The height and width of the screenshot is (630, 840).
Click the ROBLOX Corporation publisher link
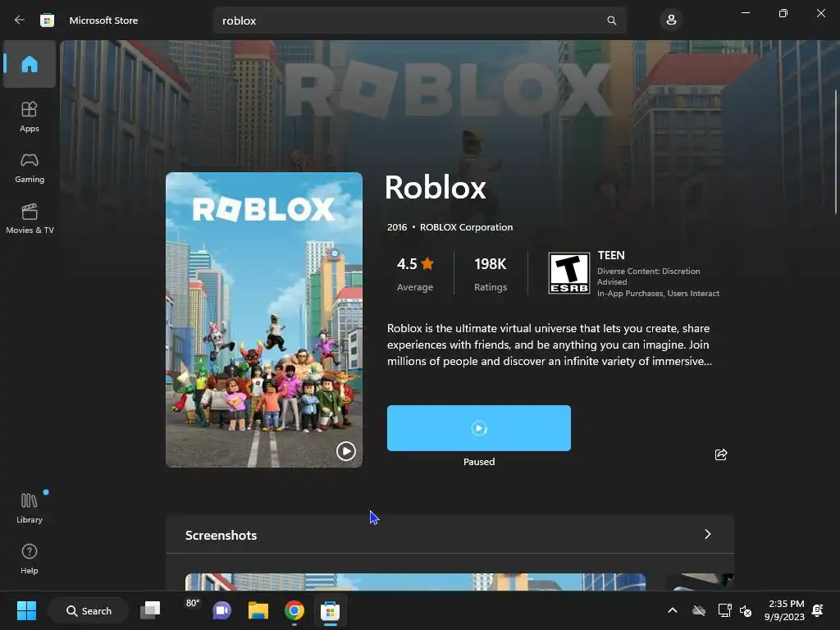[466, 227]
